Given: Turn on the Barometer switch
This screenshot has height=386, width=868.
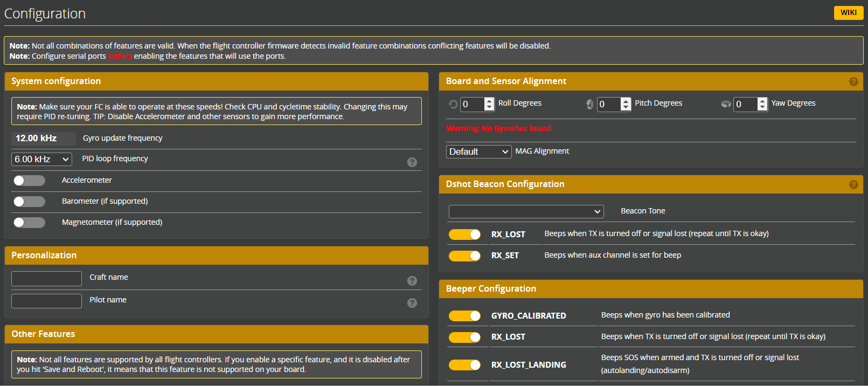Looking at the screenshot, I should (x=30, y=202).
